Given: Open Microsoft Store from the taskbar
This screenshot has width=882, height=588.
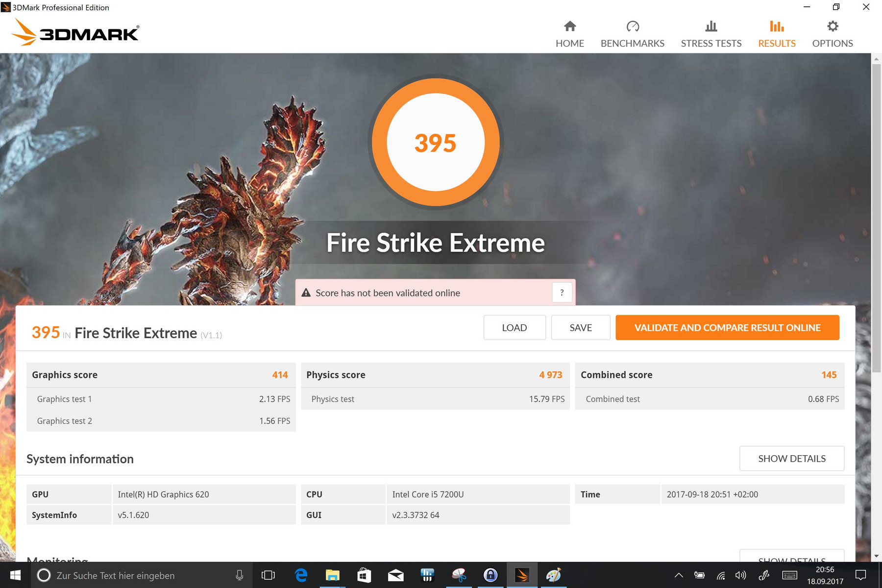Looking at the screenshot, I should (x=364, y=575).
